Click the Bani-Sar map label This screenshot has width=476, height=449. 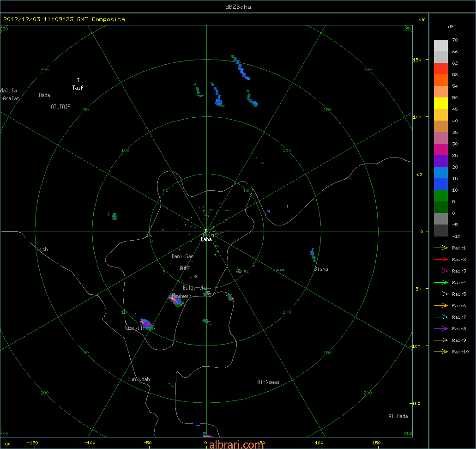point(182,256)
